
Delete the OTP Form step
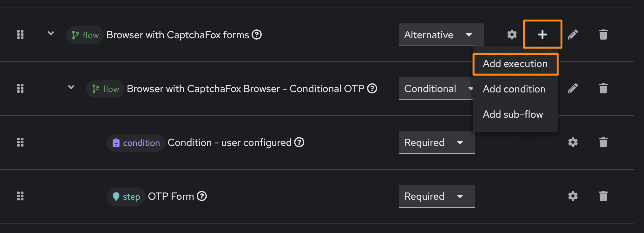click(x=603, y=196)
